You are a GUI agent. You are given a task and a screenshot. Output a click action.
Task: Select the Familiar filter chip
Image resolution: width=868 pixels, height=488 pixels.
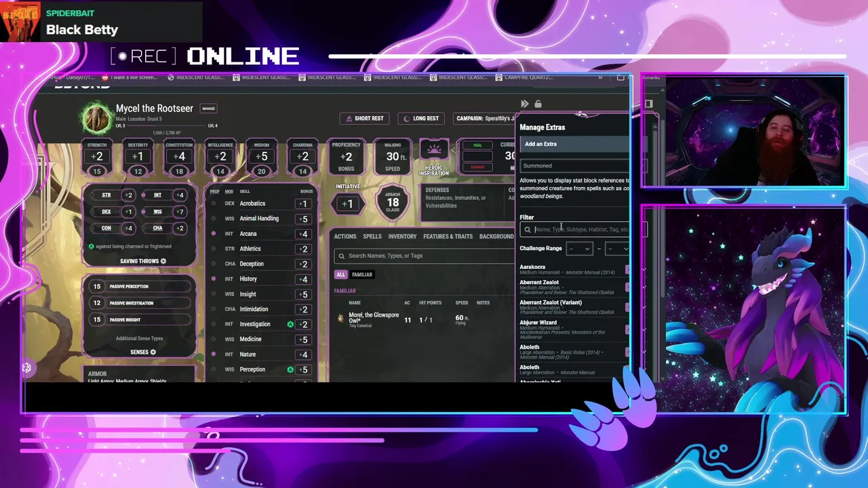[361, 274]
